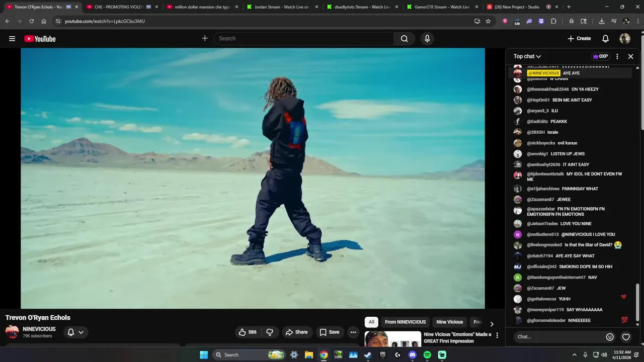Open a new browser tab
The width and height of the screenshot is (644, 362).
pos(569,7)
